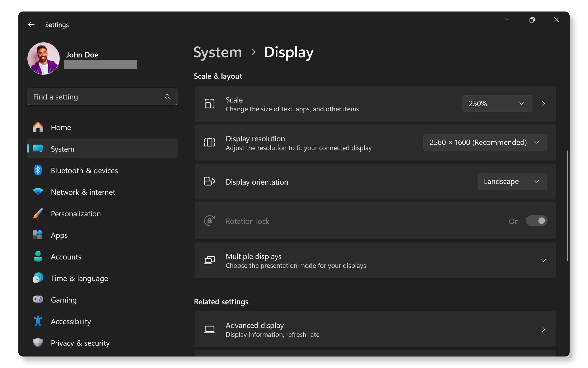This screenshot has height=368, width=588.
Task: Go to Accounts settings
Action: pyautogui.click(x=102, y=257)
